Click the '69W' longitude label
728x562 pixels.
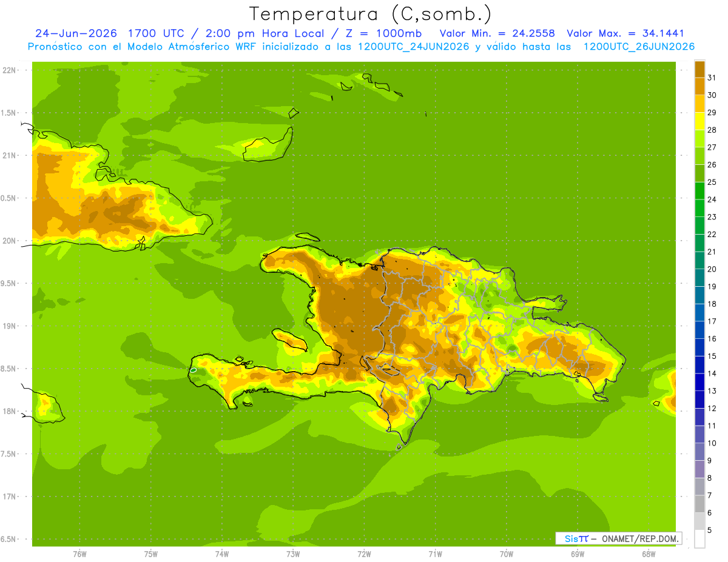point(578,554)
